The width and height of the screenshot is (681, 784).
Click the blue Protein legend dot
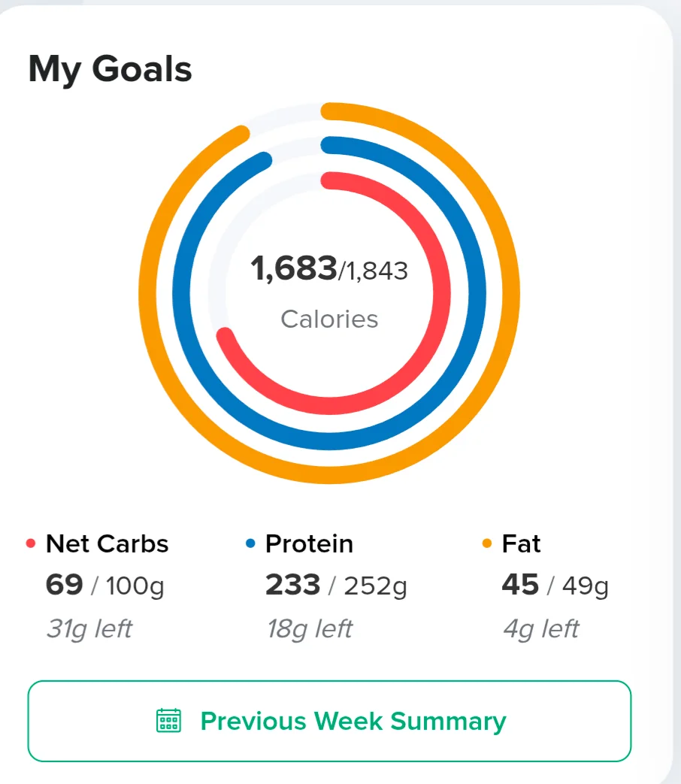[x=250, y=543]
